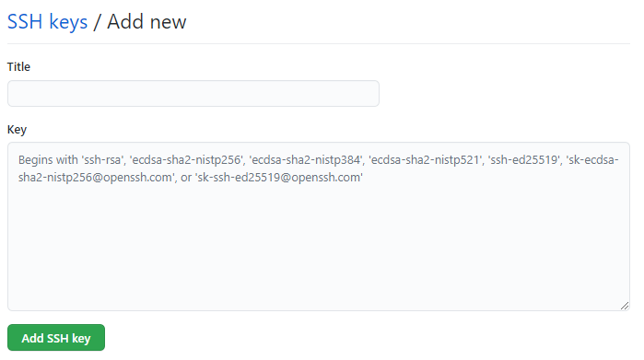This screenshot has height=360, width=644.
Task: Open the SSH keys breadcrumb link
Action: point(47,22)
